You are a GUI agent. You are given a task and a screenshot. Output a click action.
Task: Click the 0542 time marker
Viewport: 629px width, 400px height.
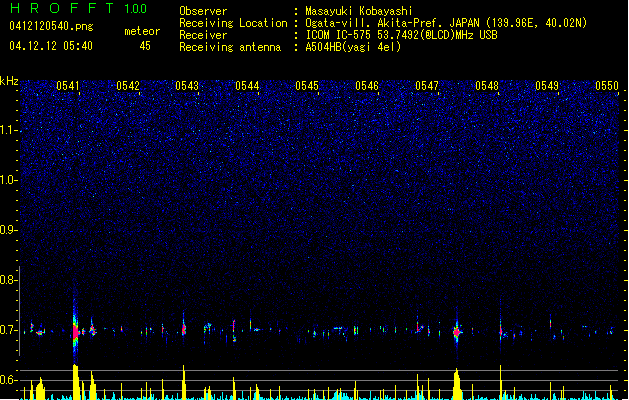(128, 86)
